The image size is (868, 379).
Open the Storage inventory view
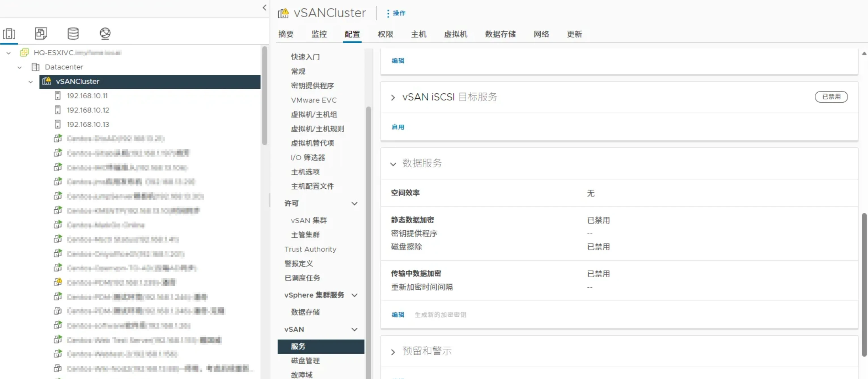73,33
